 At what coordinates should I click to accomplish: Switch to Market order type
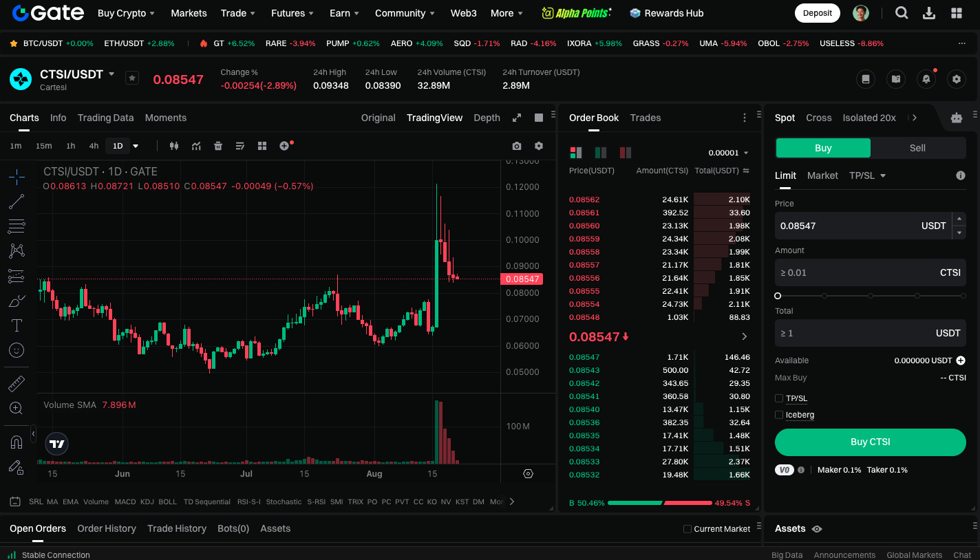point(822,175)
